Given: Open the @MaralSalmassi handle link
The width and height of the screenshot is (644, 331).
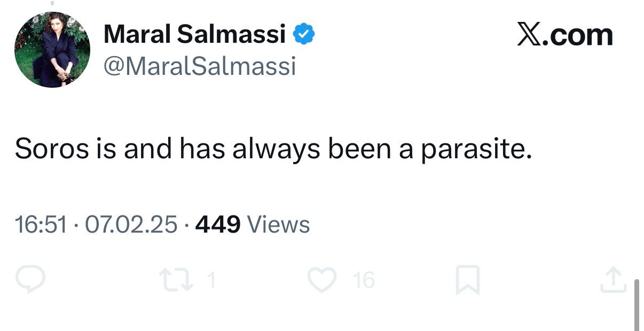Looking at the screenshot, I should click(199, 67).
